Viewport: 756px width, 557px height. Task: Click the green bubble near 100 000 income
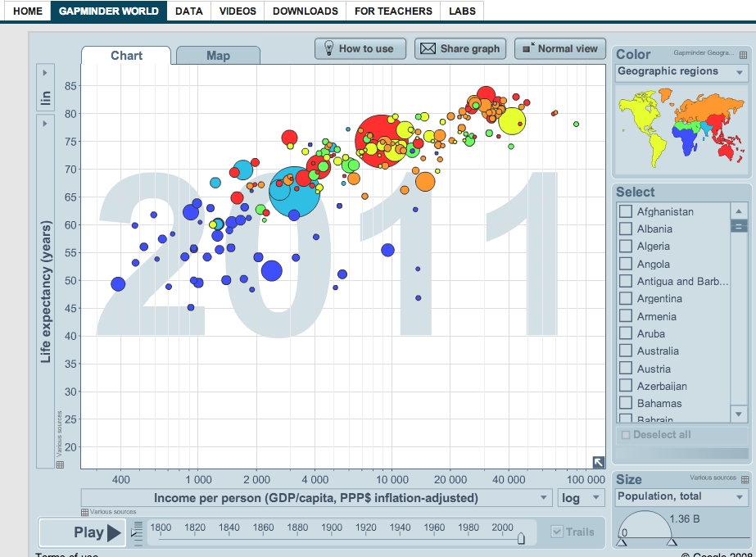pyautogui.click(x=576, y=125)
